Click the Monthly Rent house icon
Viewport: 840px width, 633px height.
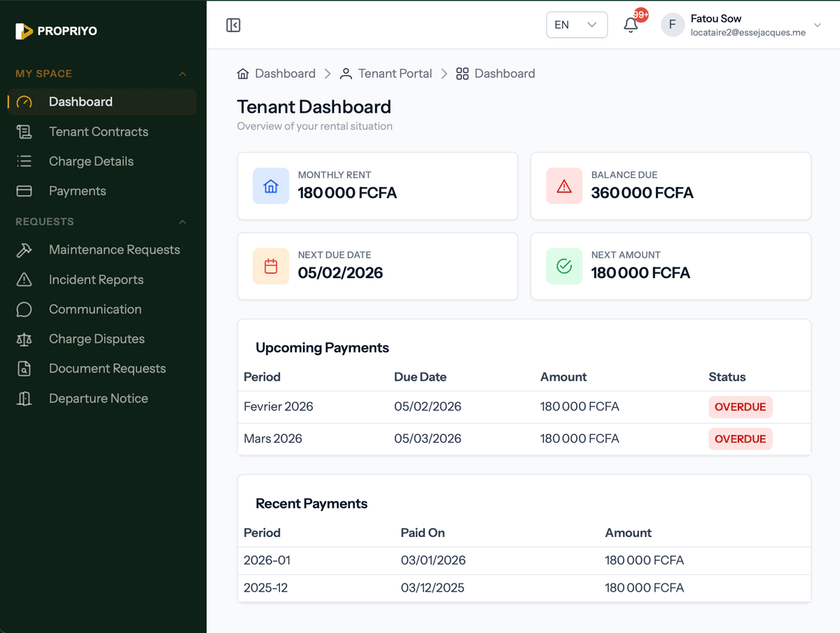point(271,186)
